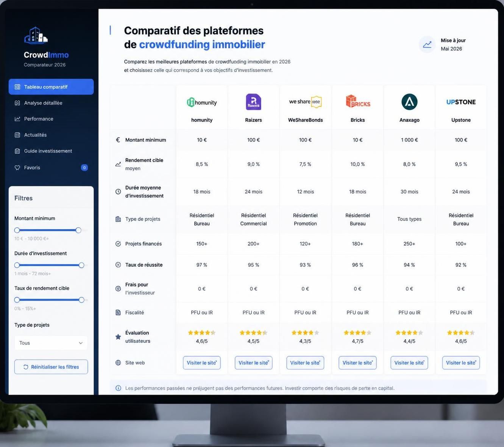
Task: Click the building icon beside Type de projets row
Action: pyautogui.click(x=118, y=219)
